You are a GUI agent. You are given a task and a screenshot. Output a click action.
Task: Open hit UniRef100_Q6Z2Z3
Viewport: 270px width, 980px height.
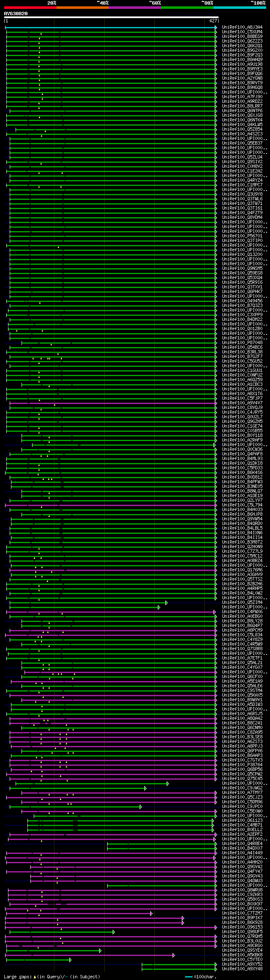pos(242,41)
